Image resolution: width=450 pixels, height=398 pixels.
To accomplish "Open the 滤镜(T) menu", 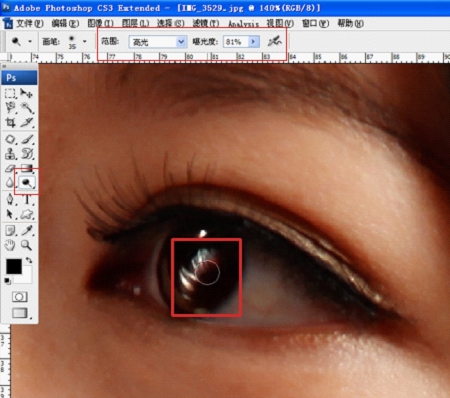I will 206,23.
